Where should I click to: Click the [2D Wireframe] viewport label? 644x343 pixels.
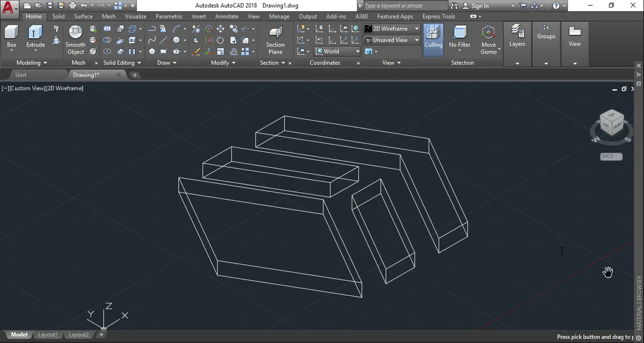click(x=64, y=88)
